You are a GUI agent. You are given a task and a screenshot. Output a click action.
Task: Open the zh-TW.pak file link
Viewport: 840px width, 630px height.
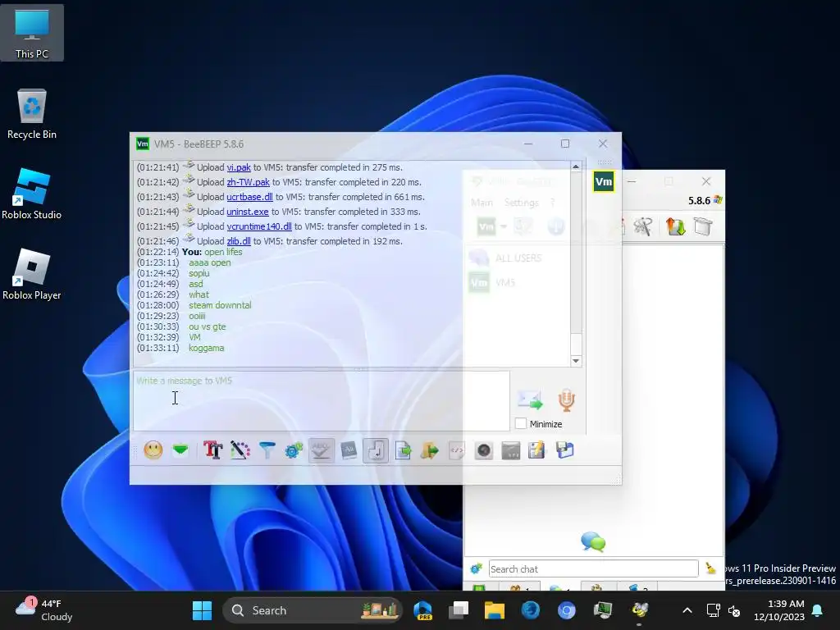click(248, 182)
